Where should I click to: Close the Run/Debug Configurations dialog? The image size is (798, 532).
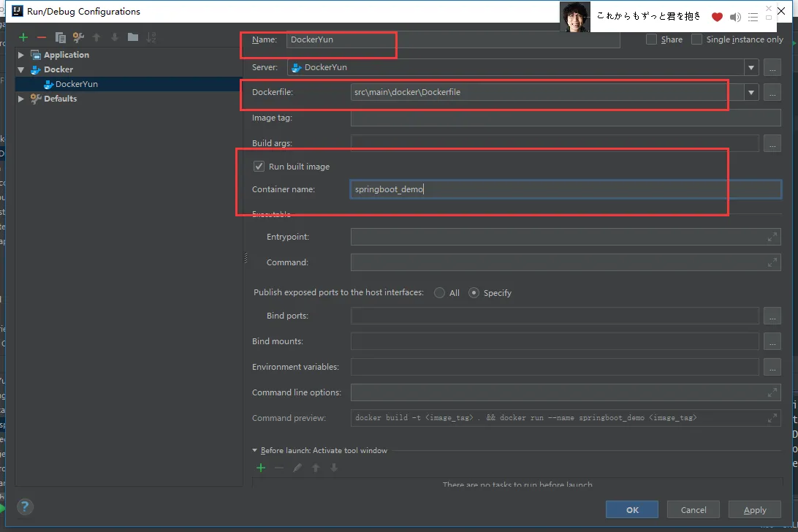coord(781,11)
